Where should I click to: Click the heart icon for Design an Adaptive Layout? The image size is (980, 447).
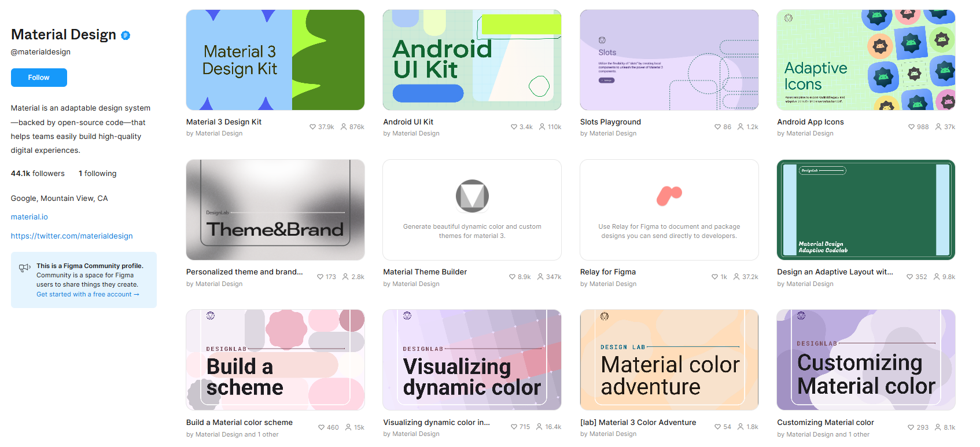tap(909, 277)
